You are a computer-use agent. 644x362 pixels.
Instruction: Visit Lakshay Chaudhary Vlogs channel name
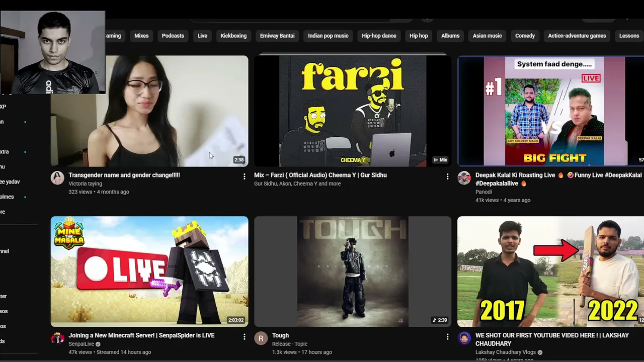[506, 352]
